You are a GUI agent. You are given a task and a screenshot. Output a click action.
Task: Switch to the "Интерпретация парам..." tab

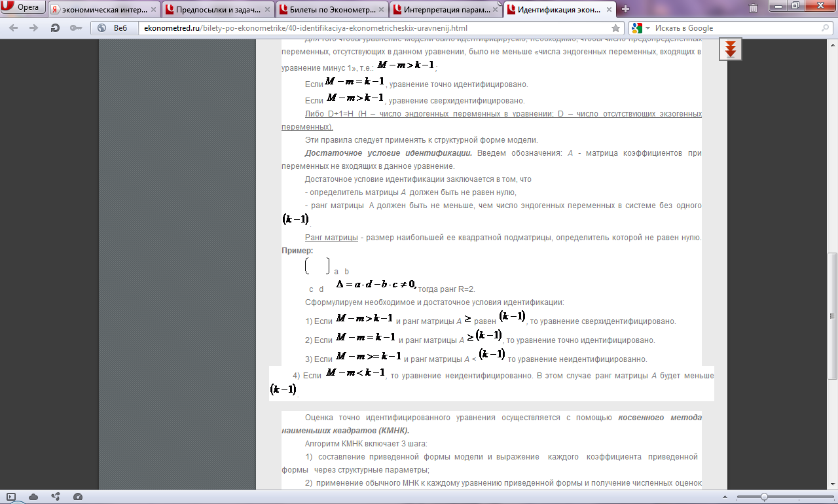tap(445, 10)
